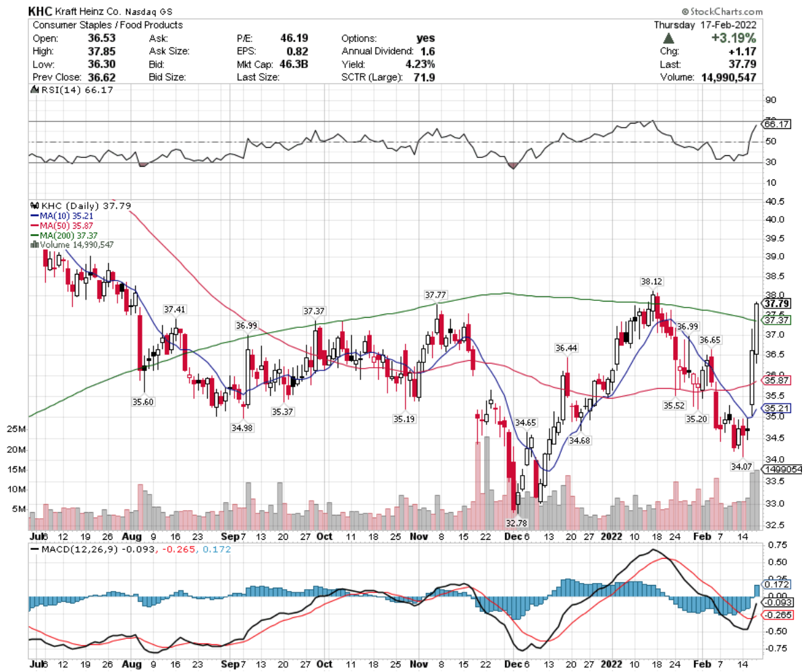Click the 35.52 January low label

coord(674,405)
